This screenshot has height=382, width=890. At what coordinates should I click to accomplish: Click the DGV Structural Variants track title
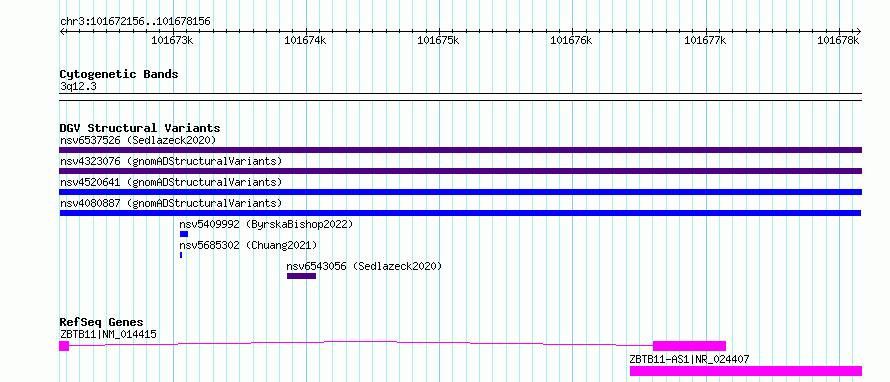140,128
